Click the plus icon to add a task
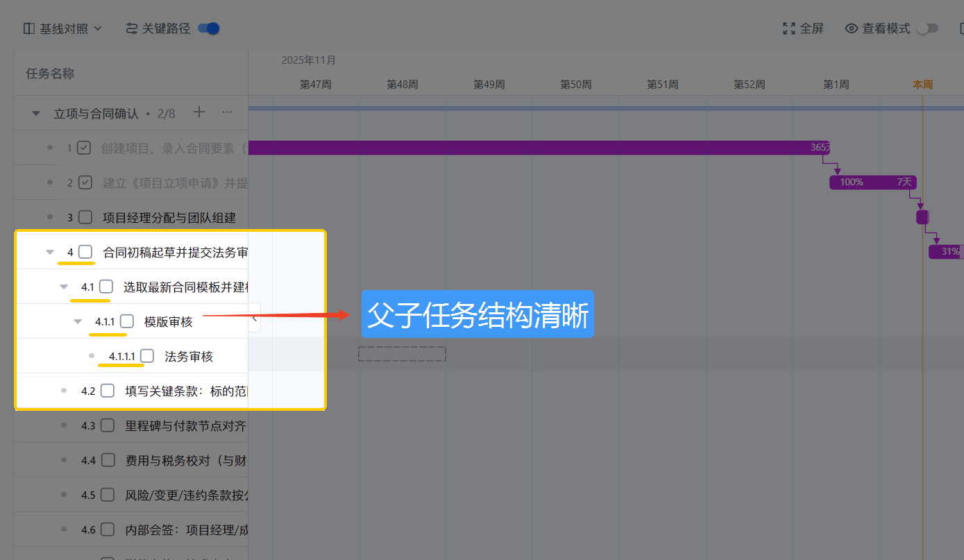The width and height of the screenshot is (964, 560). 198,112
